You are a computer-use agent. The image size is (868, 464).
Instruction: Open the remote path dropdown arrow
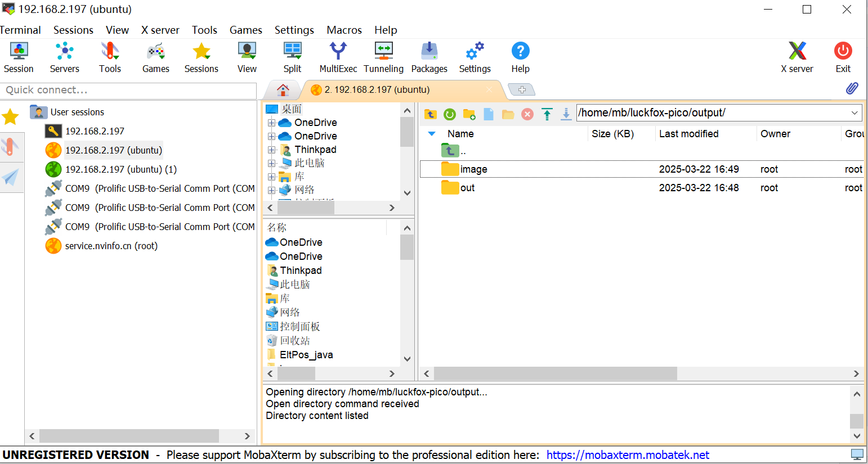coord(854,112)
